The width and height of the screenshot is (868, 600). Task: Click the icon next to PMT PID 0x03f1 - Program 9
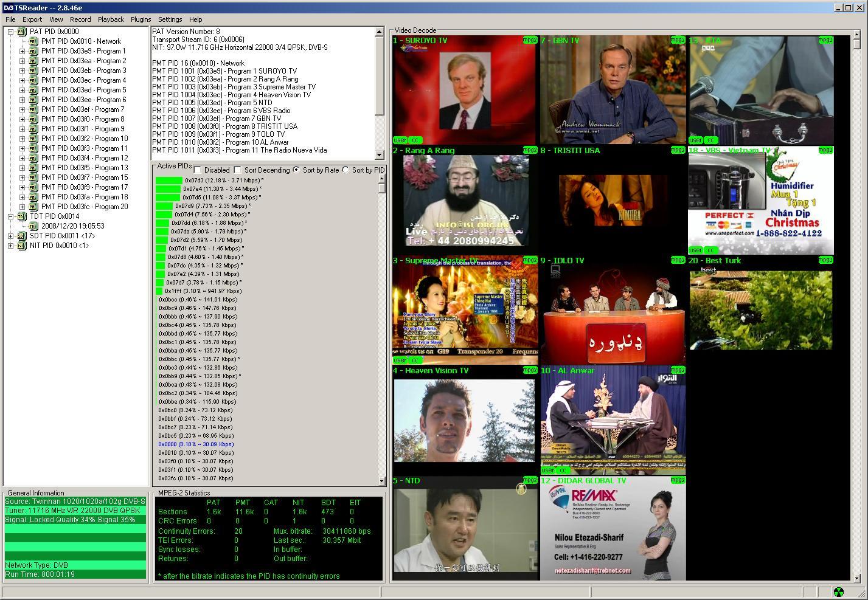33,129
